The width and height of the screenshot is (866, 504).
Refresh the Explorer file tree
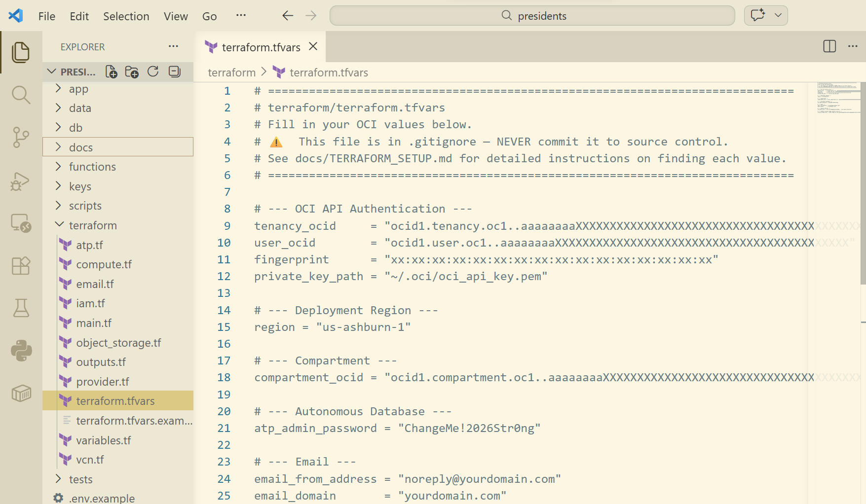point(153,72)
